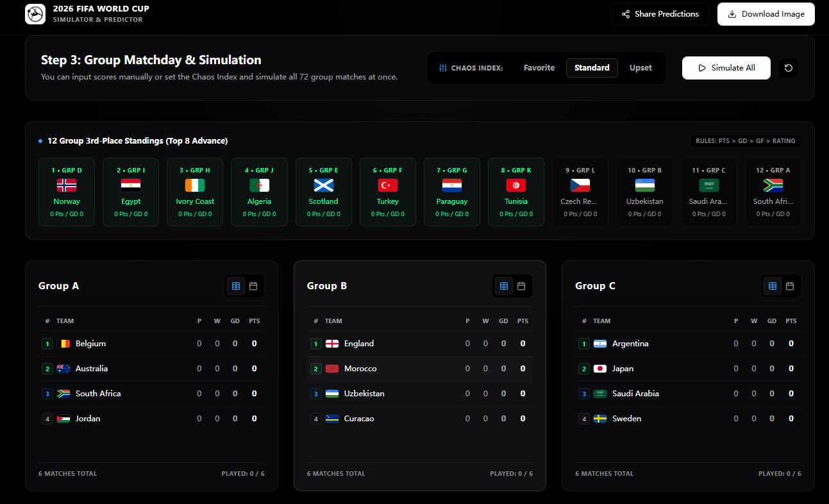Click the Czech Republic third-place card
The height and width of the screenshot is (504, 829).
(580, 192)
